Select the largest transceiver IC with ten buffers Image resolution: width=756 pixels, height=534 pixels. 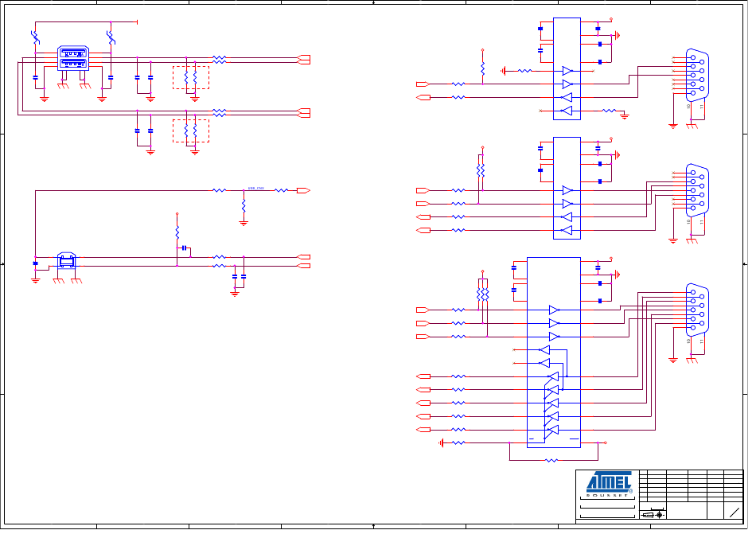click(554, 353)
